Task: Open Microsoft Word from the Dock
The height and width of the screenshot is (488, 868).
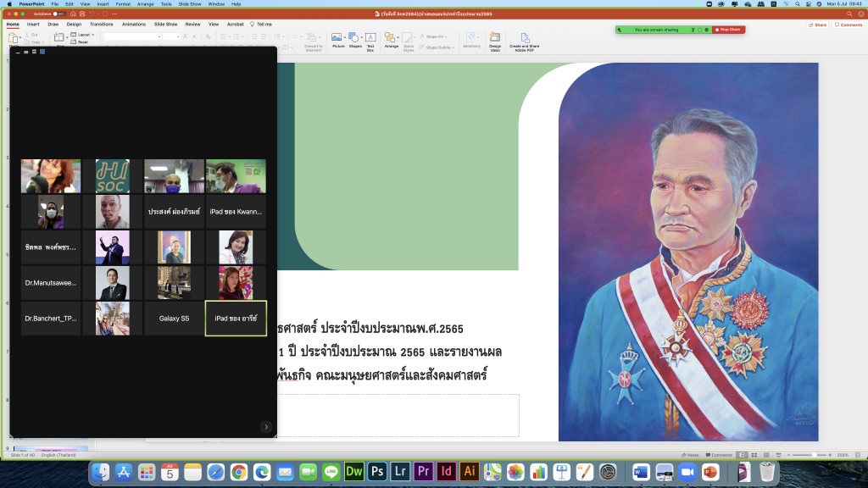Action: [641, 472]
